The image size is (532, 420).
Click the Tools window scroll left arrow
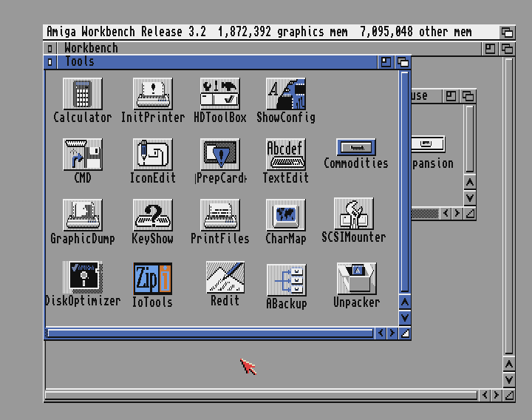381,333
